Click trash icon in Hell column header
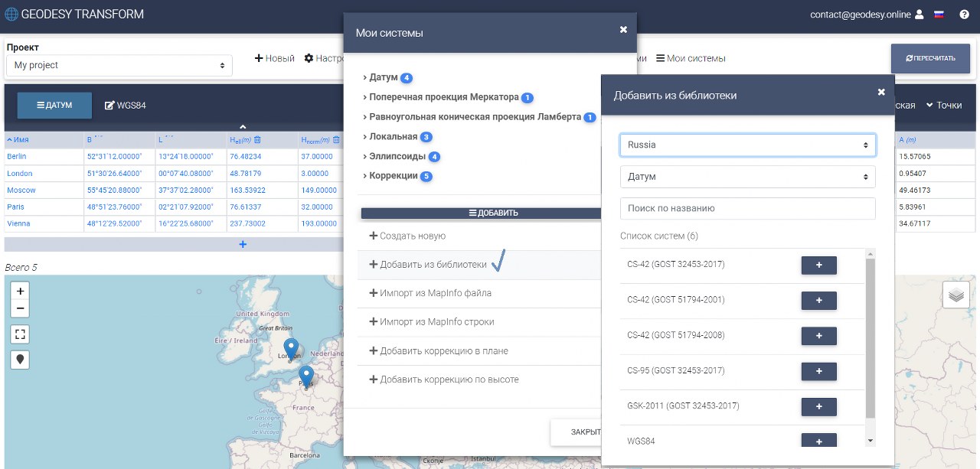This screenshot has width=980, height=469. pyautogui.click(x=258, y=139)
